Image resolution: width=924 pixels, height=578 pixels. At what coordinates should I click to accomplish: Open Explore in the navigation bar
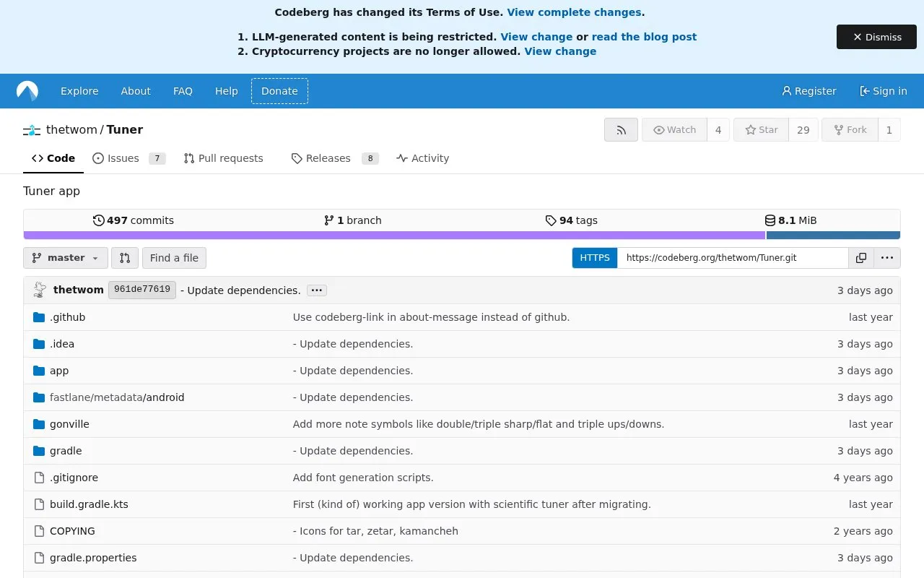point(79,91)
